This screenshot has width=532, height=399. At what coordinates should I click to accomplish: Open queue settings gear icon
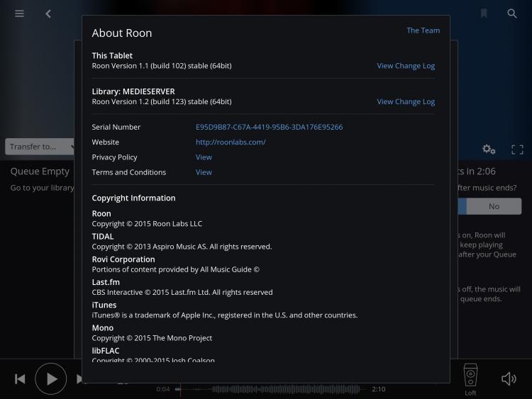[x=489, y=149]
